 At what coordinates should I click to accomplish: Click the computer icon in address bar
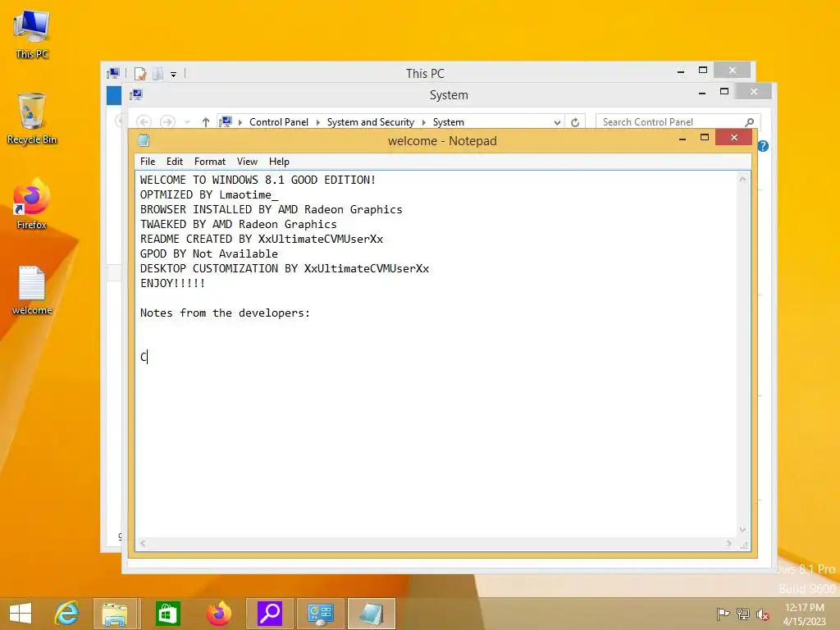click(x=226, y=122)
